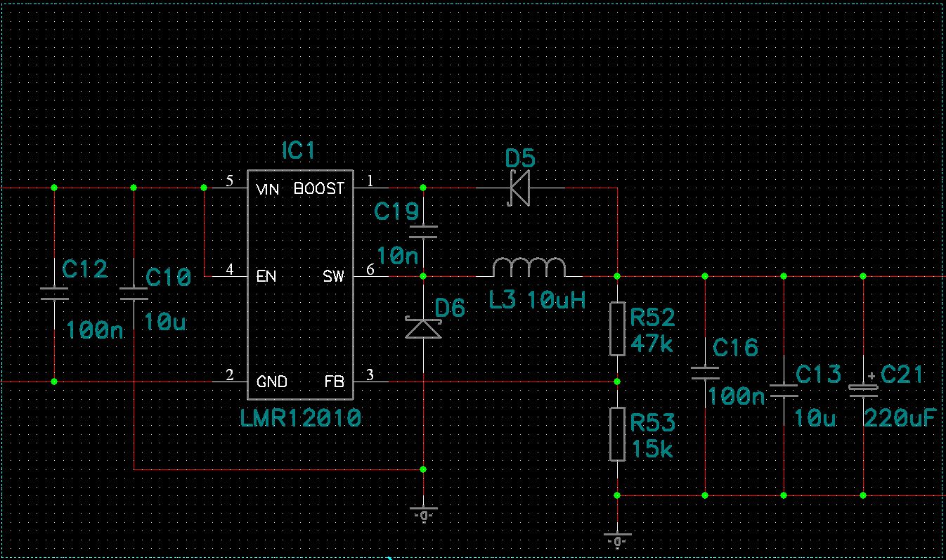Click the C21 reference label
This screenshot has width=946, height=560.
(x=902, y=375)
